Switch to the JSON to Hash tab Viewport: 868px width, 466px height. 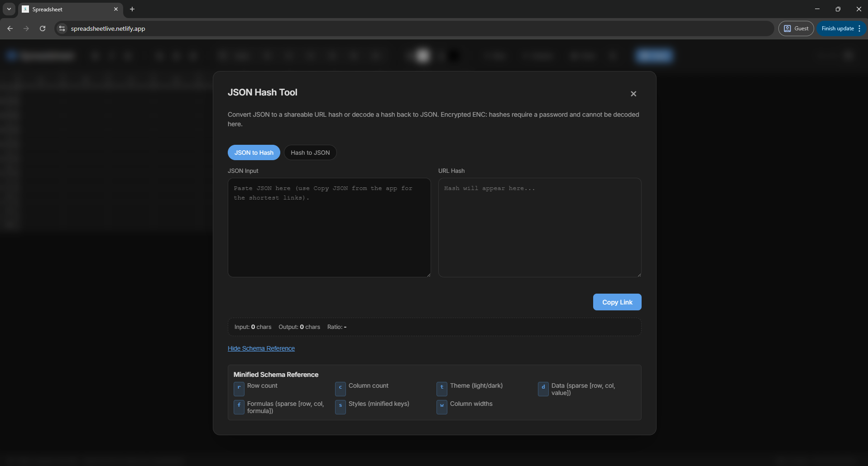[x=254, y=152]
